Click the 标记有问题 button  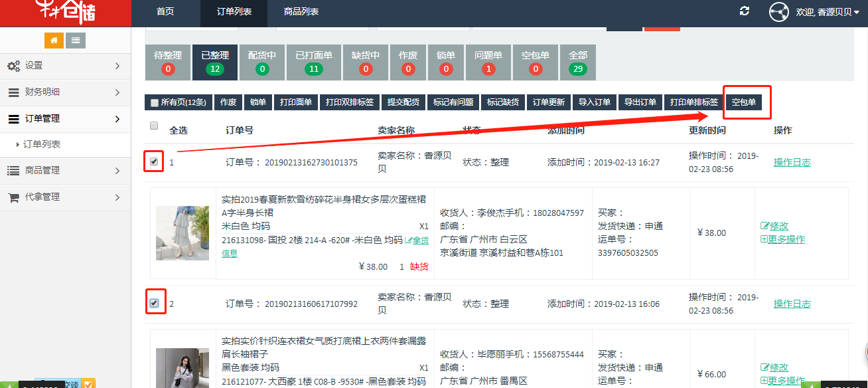453,102
